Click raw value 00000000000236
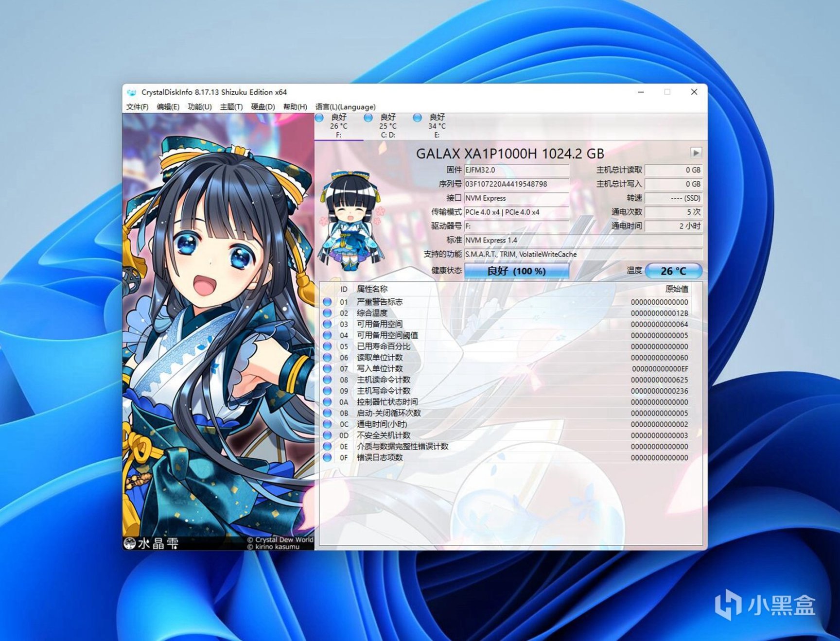The image size is (840, 641). [660, 391]
